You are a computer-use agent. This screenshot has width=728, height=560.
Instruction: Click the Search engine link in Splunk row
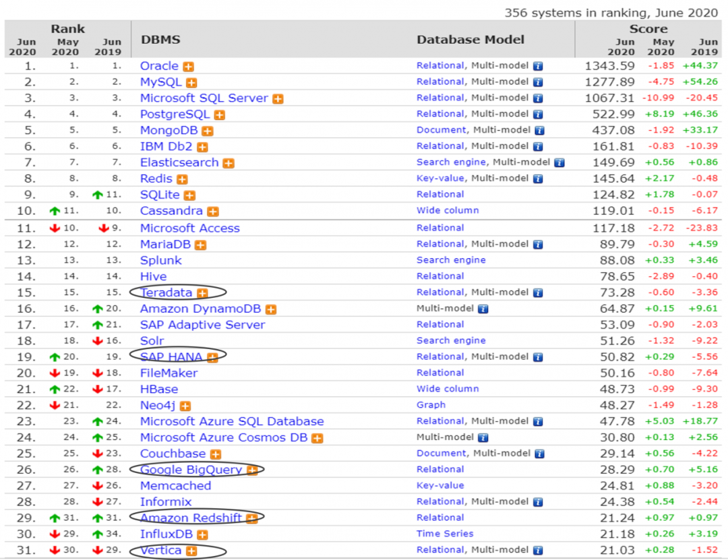451,261
